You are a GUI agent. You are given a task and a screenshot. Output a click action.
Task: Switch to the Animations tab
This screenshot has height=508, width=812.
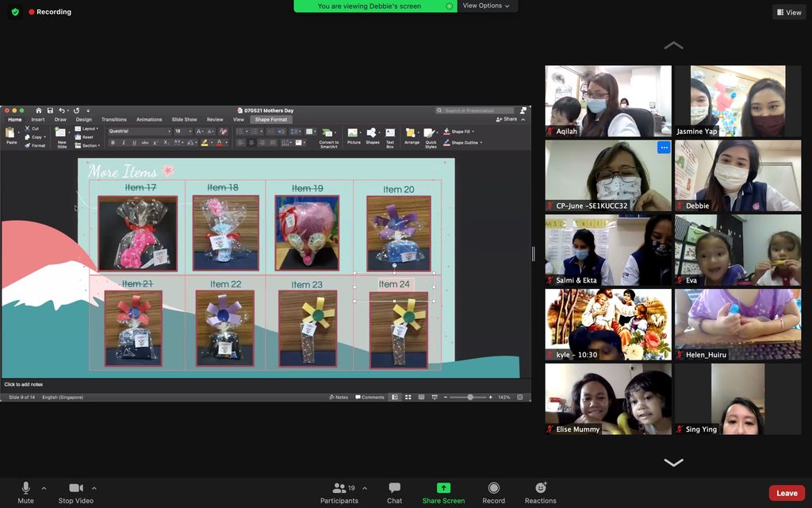pyautogui.click(x=149, y=119)
